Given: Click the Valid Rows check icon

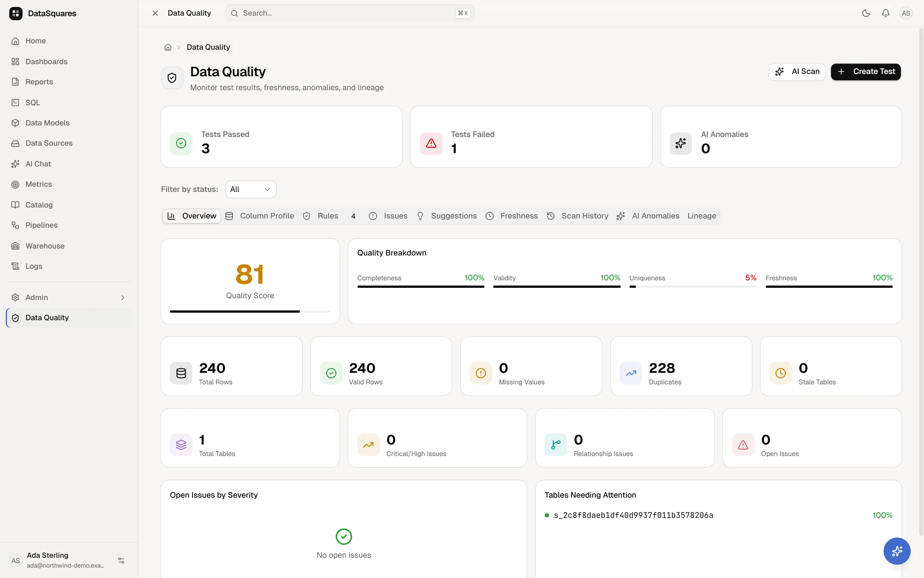Looking at the screenshot, I should pyautogui.click(x=331, y=373).
